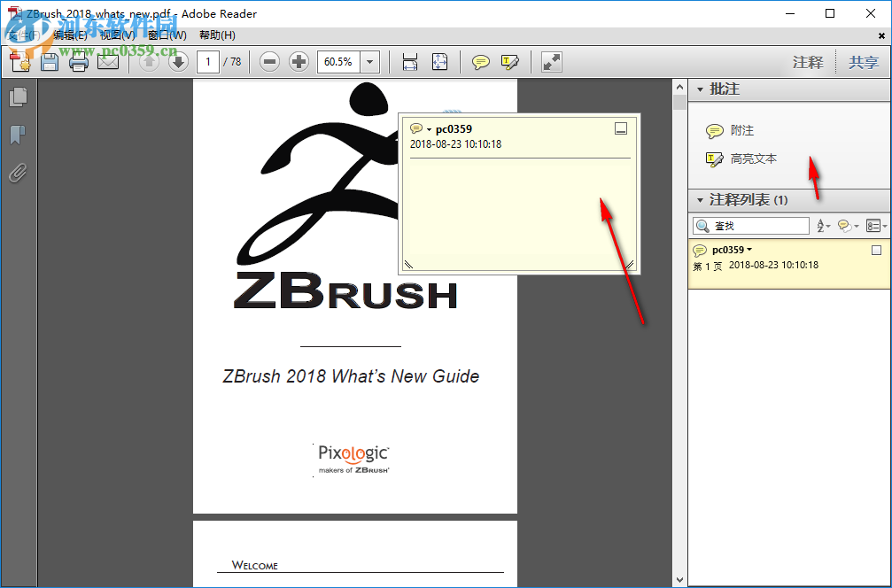Zoom in with the plus icon
Image resolution: width=892 pixels, height=588 pixels.
click(299, 62)
